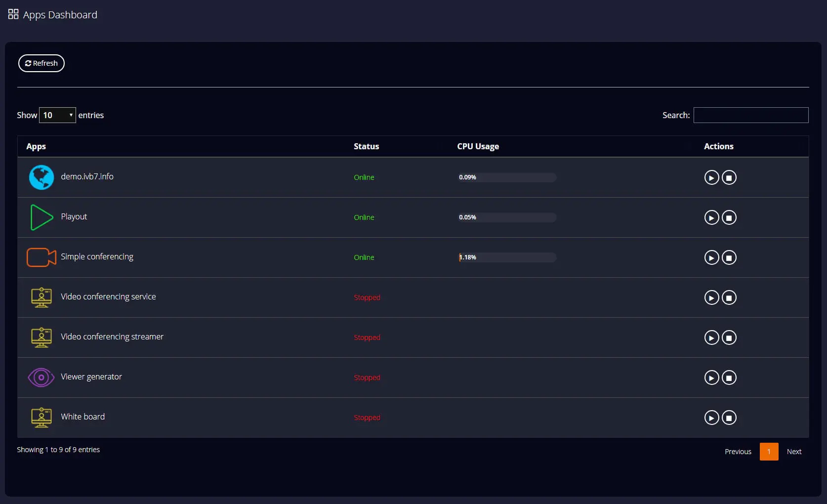
Task: Select page 1 in pagination
Action: (x=769, y=452)
